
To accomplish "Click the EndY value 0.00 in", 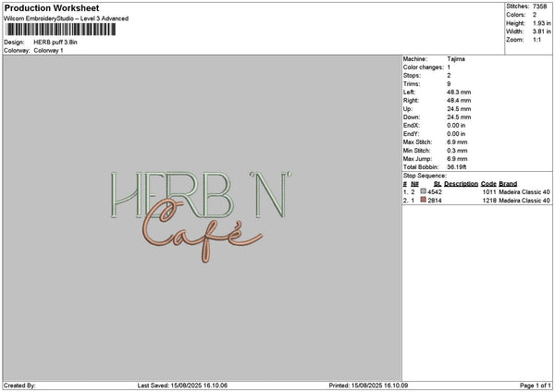I will [x=456, y=134].
